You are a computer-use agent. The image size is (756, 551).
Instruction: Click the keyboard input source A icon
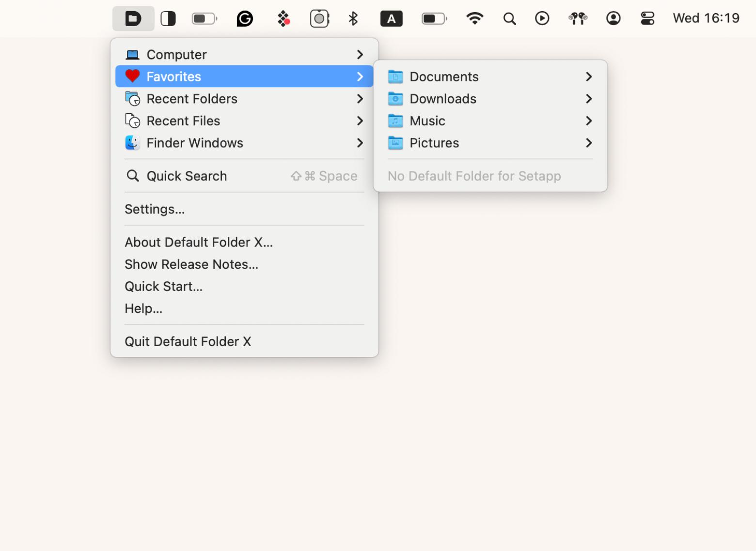click(392, 19)
